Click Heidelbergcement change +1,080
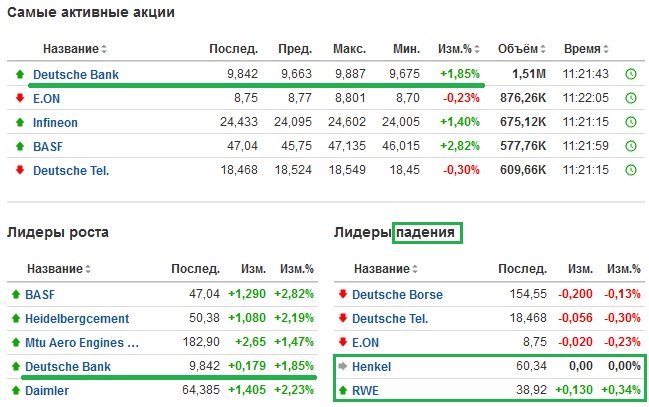This screenshot has width=649, height=407. [x=247, y=318]
